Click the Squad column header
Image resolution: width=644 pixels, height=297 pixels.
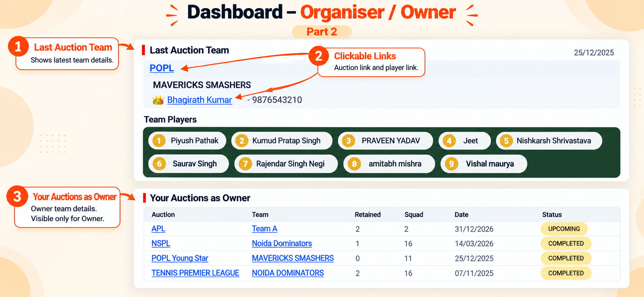pyautogui.click(x=414, y=215)
